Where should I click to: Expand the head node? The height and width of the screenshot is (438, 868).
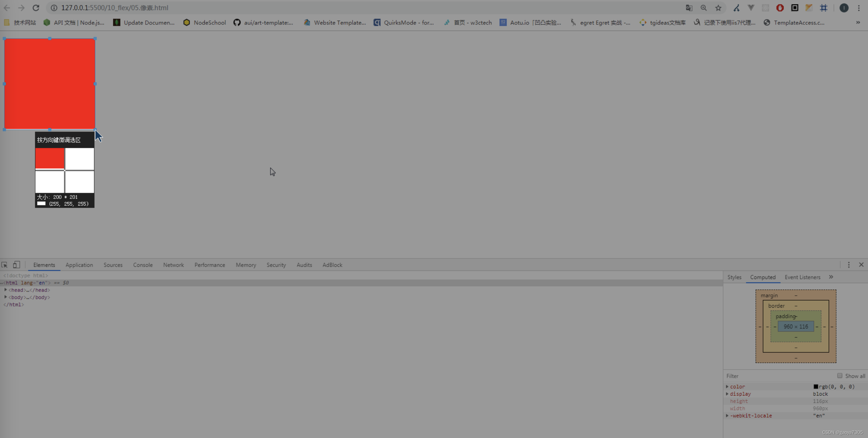(x=5, y=290)
